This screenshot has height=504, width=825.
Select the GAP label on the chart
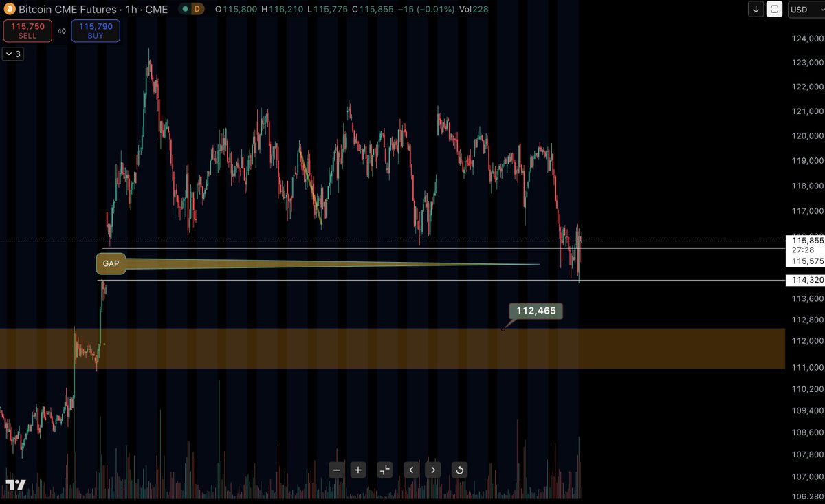[110, 263]
